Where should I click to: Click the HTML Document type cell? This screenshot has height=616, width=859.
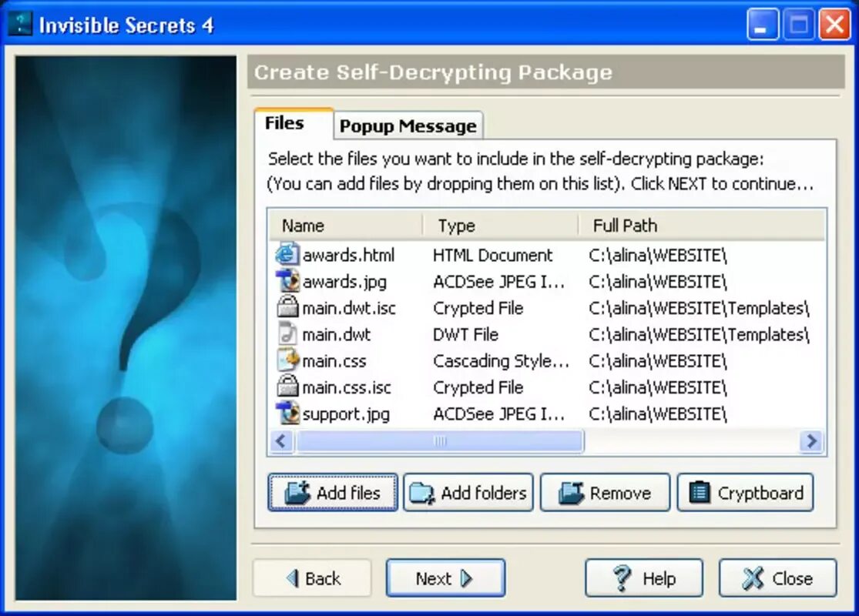click(492, 255)
